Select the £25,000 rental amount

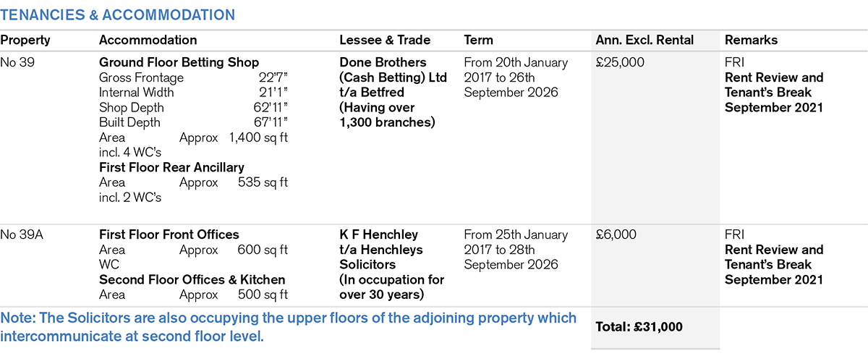tap(620, 62)
